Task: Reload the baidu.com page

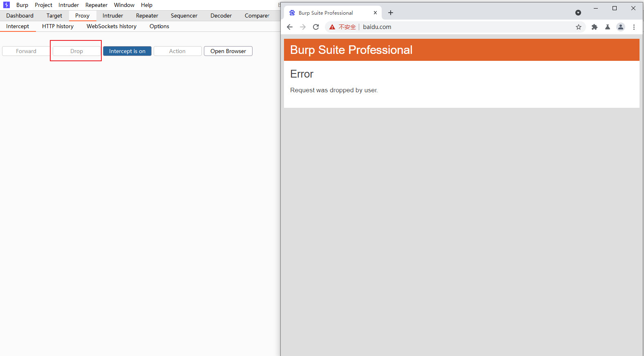Action: (316, 27)
